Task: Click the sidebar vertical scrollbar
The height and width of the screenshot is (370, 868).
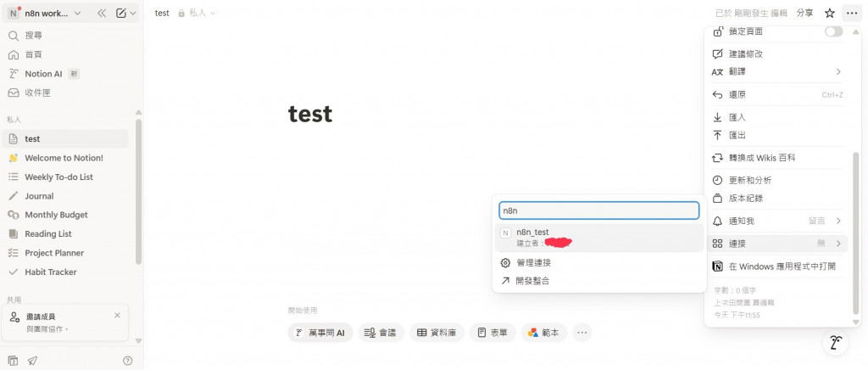Action: 138,191
